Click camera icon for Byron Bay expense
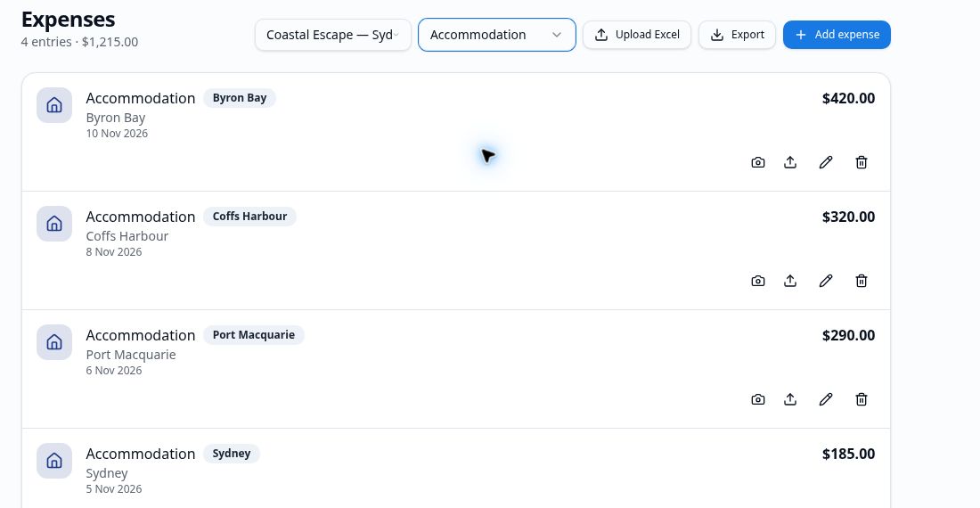This screenshot has width=980, height=508. pos(757,162)
